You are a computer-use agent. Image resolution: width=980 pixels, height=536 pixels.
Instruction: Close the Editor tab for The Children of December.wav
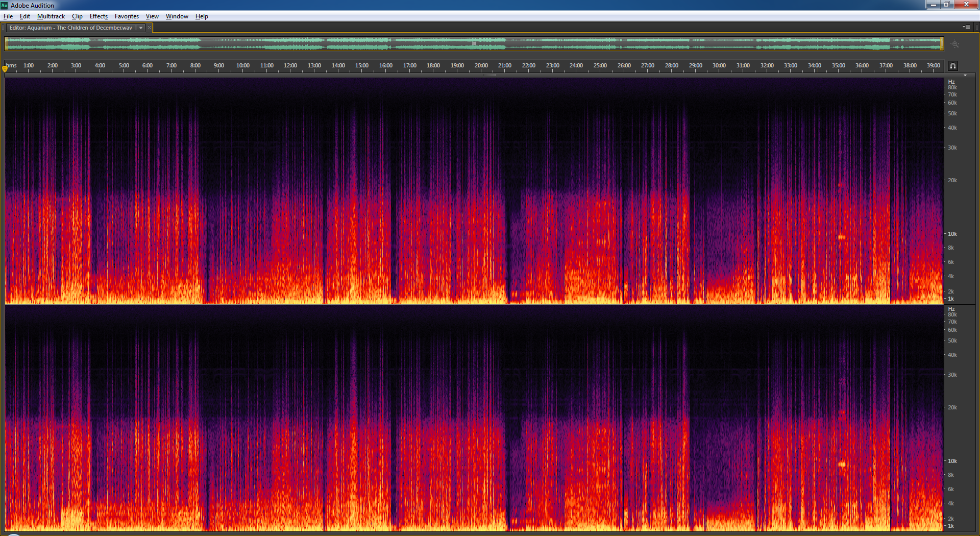149,28
